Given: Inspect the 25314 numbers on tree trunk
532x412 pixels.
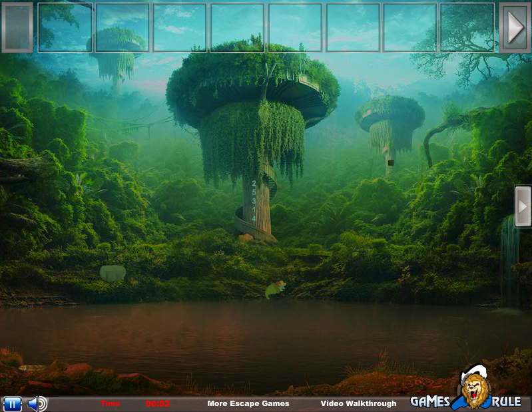Looking at the screenshot, I should point(254,202).
